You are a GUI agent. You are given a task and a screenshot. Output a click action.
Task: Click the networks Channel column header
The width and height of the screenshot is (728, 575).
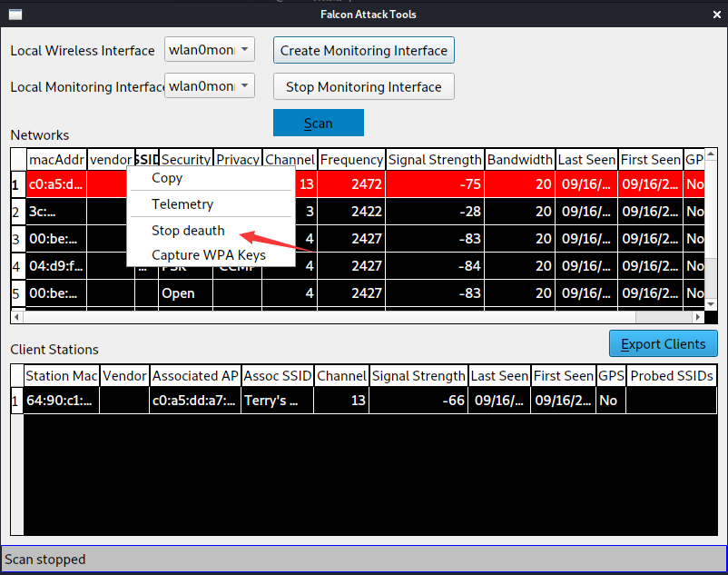coord(290,159)
